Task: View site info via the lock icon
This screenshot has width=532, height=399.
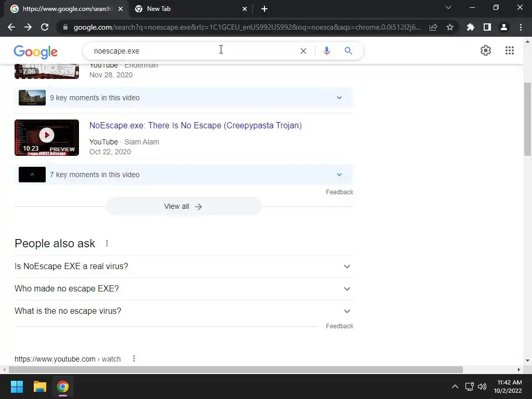Action: 65,27
